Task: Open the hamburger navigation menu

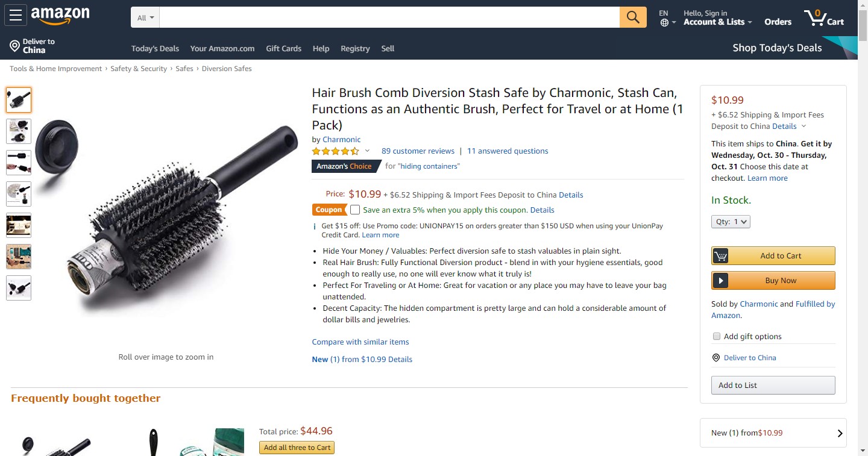Action: (15, 16)
